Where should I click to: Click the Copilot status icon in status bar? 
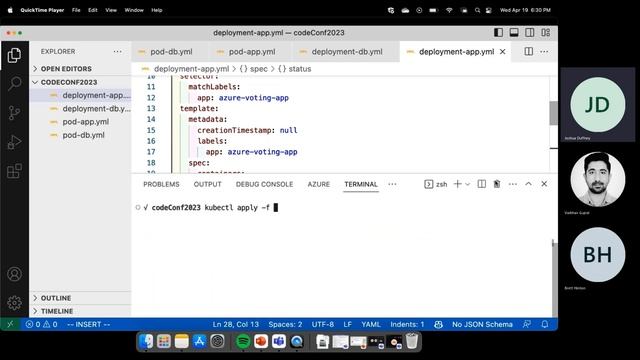point(438,324)
